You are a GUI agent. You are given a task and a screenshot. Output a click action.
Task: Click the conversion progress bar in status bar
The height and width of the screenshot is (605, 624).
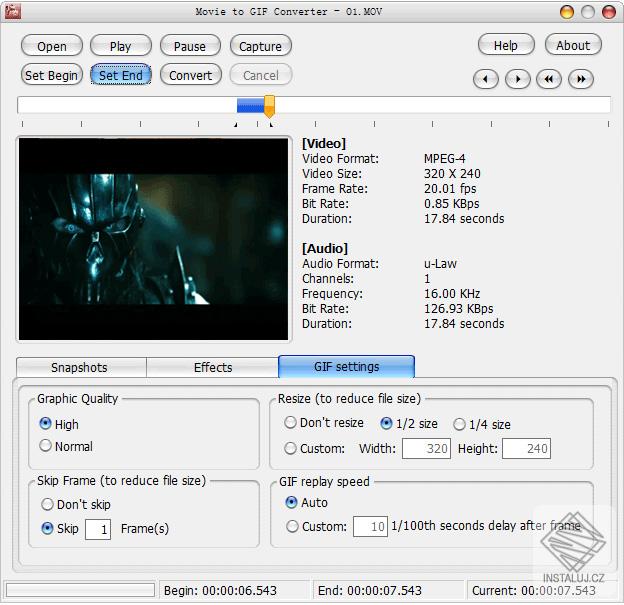80,590
